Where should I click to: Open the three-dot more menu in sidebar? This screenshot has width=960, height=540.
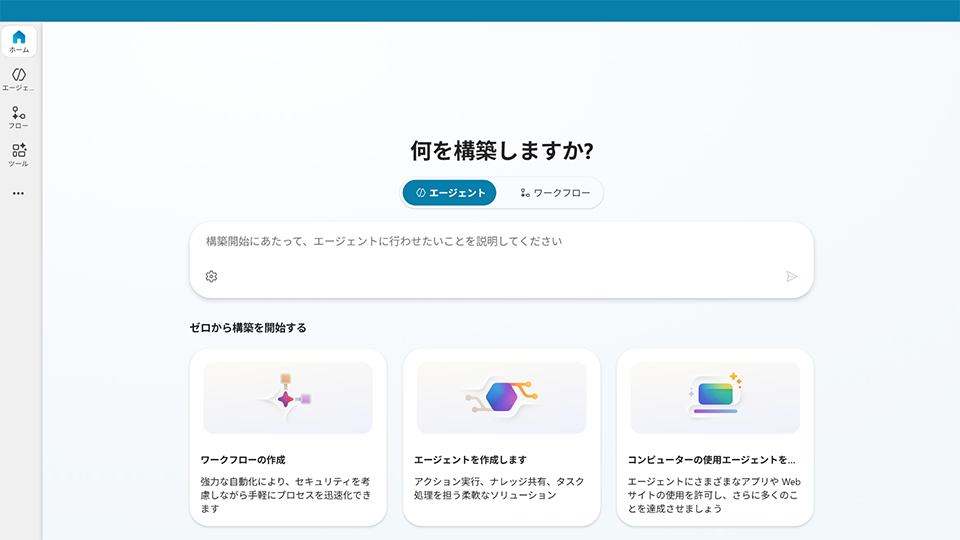[18, 193]
